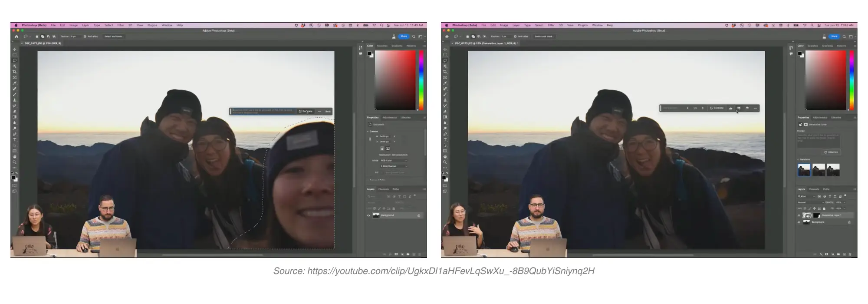Switch to Adjustments tab in the right screenshot
The width and height of the screenshot is (868, 304).
pos(820,117)
